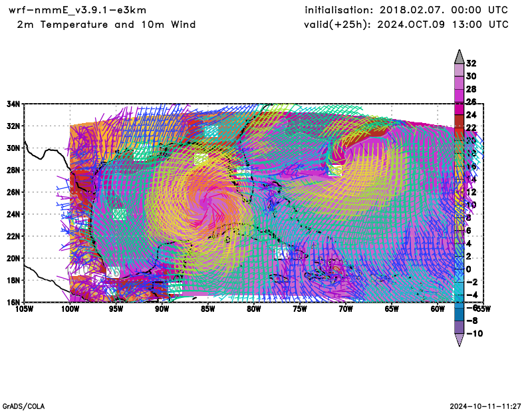
Task: Click the '60W' longitude label
Action: 438,309
